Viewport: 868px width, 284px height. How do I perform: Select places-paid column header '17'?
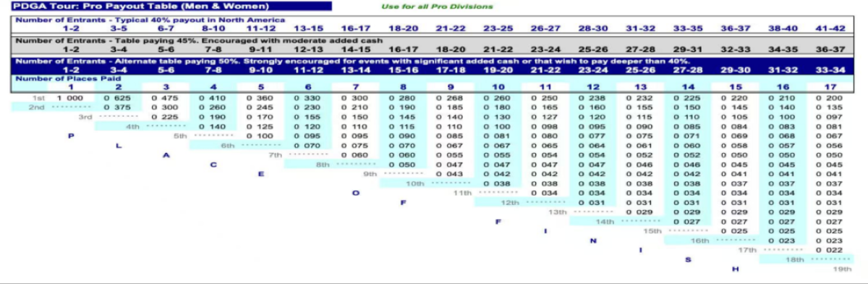[x=830, y=87]
